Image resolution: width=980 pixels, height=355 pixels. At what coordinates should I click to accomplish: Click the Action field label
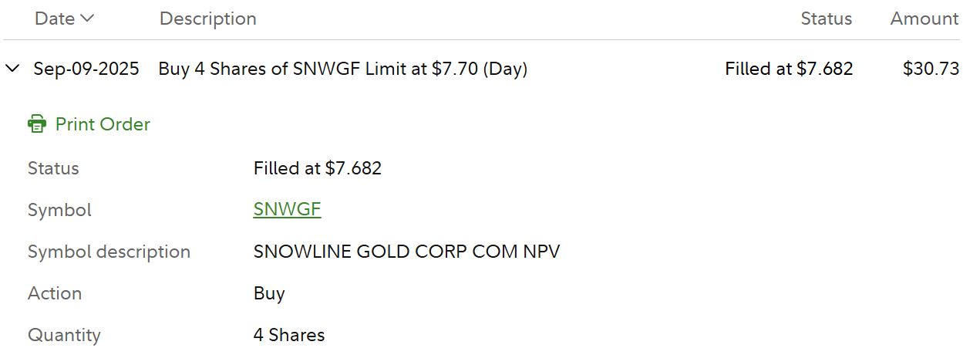55,293
